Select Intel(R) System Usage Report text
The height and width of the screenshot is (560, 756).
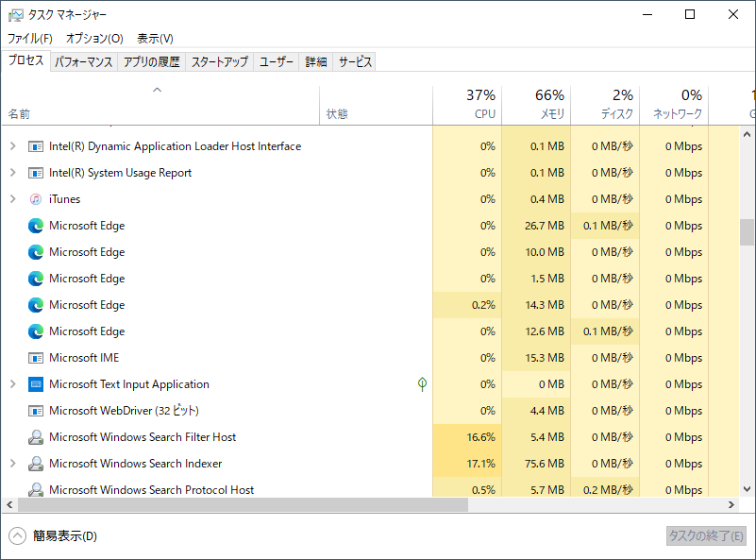pos(120,173)
